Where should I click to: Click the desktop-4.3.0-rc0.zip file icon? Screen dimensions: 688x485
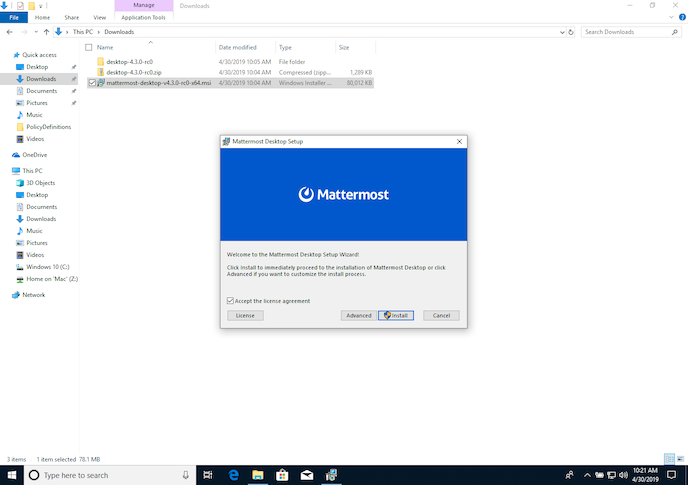(100, 72)
